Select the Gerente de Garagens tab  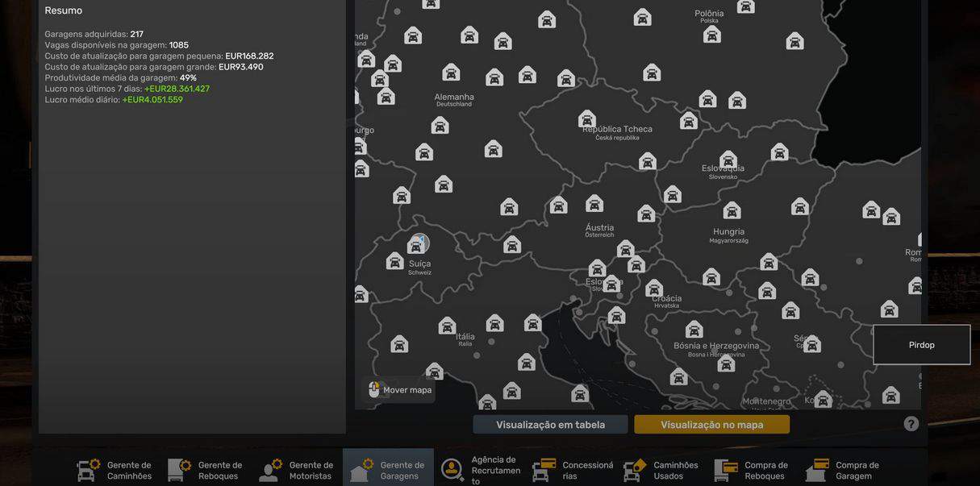(x=388, y=470)
